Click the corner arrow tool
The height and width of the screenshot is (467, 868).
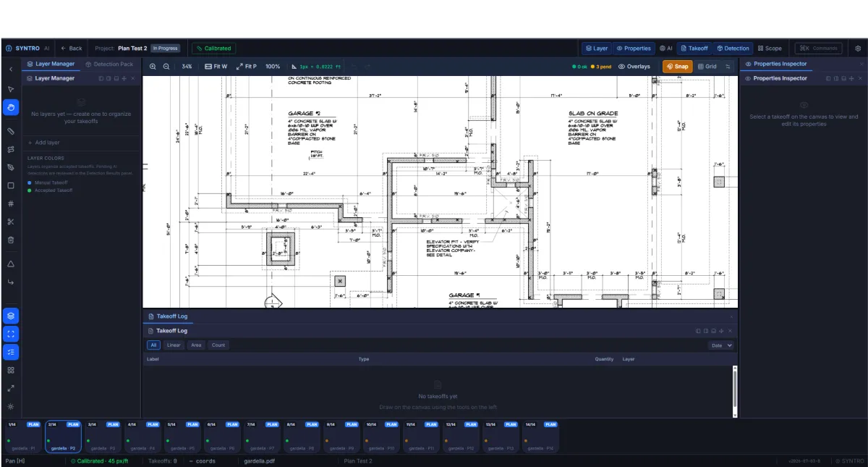(x=11, y=282)
